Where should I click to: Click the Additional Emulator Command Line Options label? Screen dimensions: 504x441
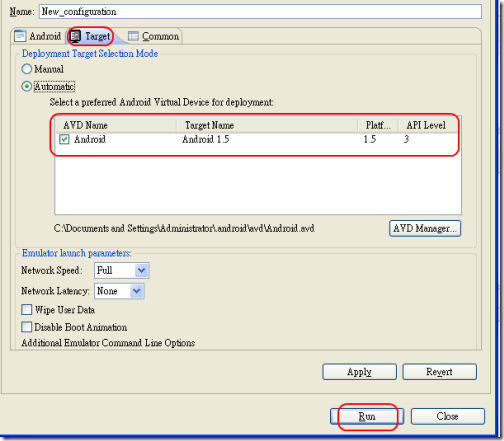click(x=108, y=343)
